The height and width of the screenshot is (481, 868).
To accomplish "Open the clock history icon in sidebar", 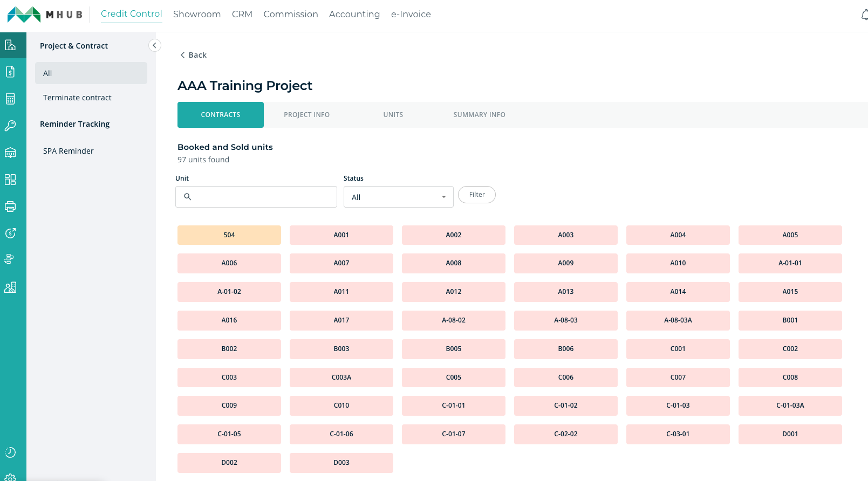I will 10,452.
